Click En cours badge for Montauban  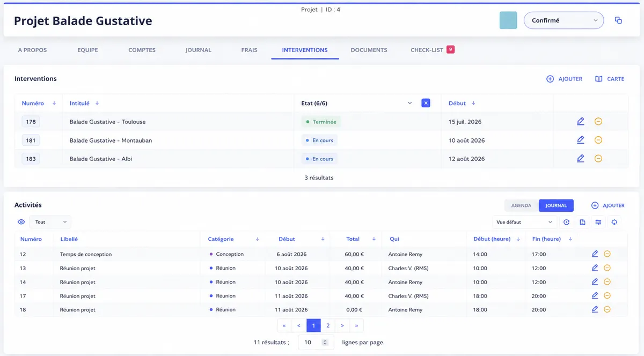[x=319, y=140]
